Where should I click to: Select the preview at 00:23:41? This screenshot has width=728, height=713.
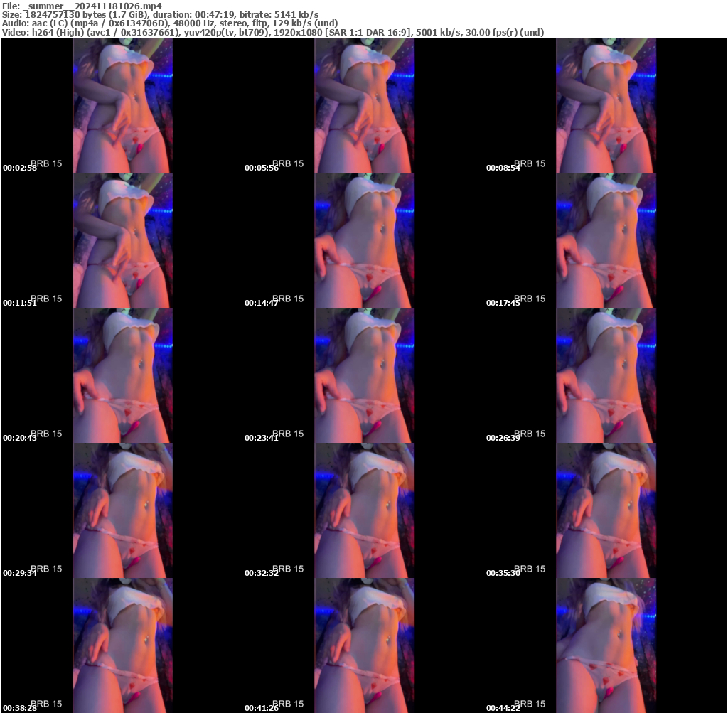(363, 375)
